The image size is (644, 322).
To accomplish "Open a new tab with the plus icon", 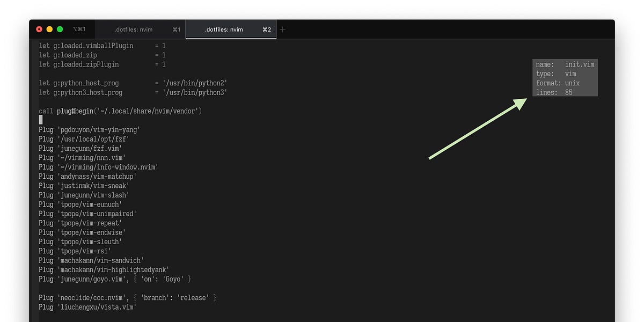I will tap(283, 30).
